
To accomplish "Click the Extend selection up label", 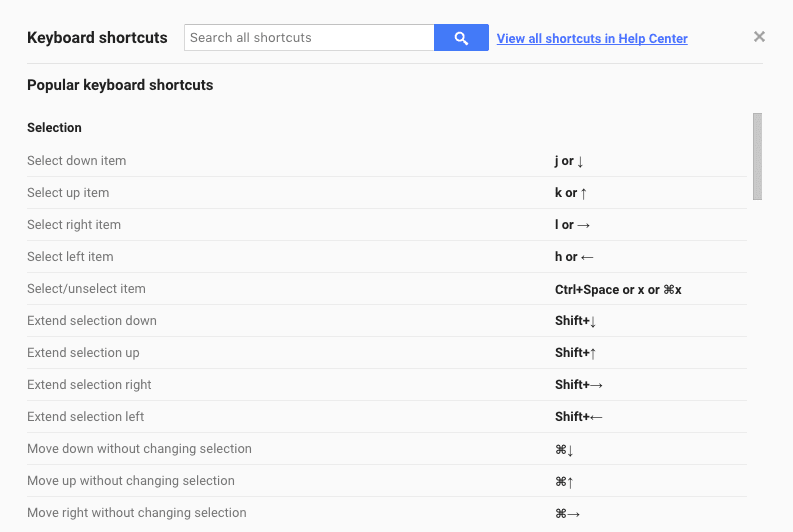I will 83,353.
